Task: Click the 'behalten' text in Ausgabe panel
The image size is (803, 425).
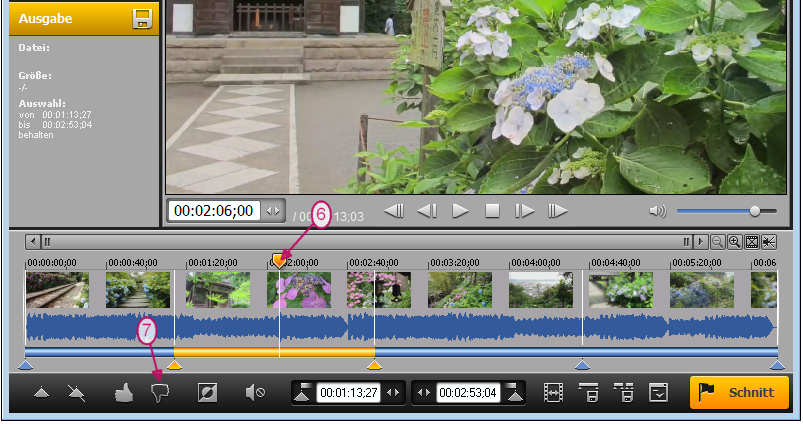Action: click(x=36, y=135)
